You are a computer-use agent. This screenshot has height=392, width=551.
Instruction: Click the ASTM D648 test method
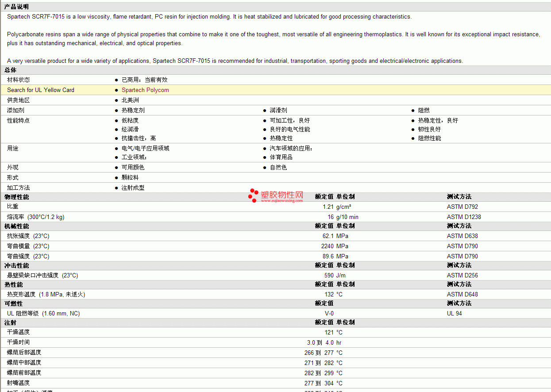coord(462,294)
